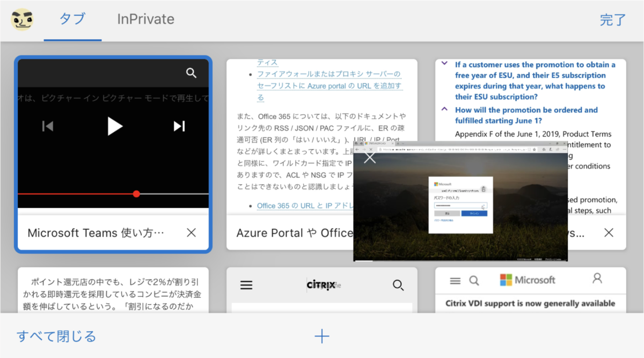The image size is (644, 358).
Task: Open 'How will the promotion be ordered' link
Action: click(x=526, y=115)
